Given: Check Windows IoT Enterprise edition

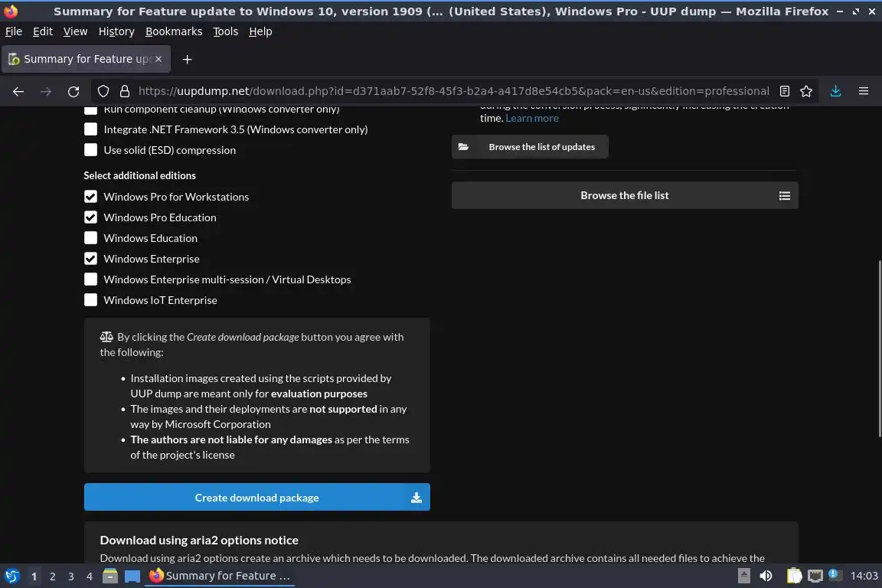Looking at the screenshot, I should (x=90, y=300).
